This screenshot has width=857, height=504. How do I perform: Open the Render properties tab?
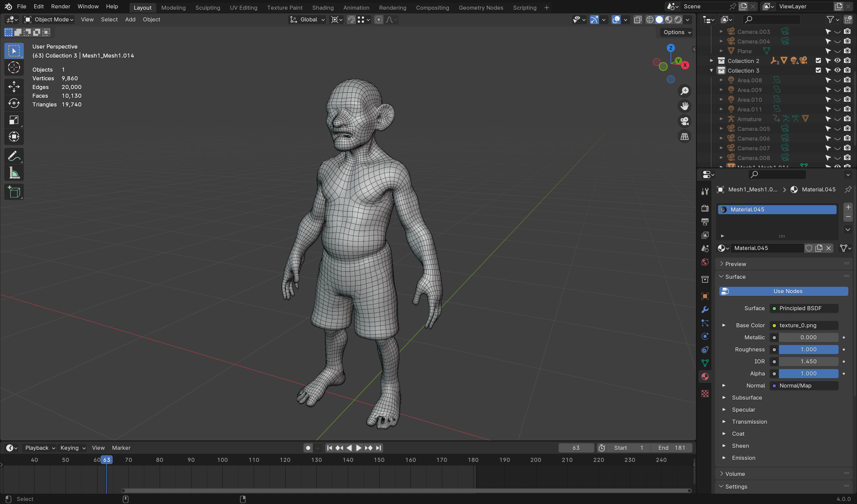coord(705,208)
